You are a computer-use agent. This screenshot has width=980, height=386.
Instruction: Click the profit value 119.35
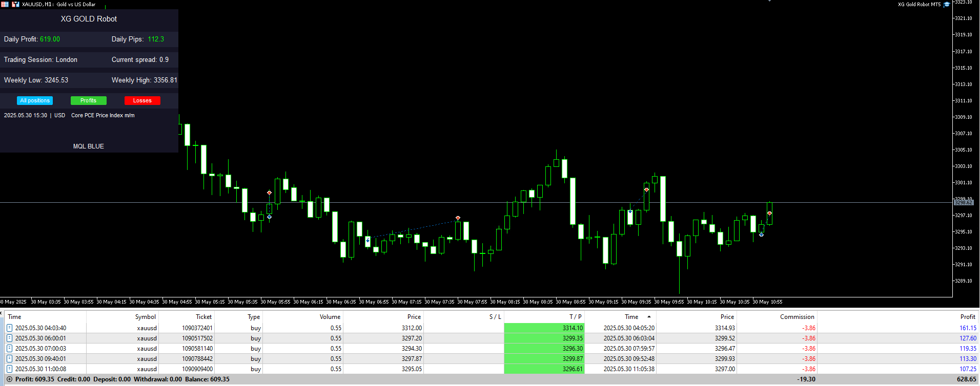968,349
